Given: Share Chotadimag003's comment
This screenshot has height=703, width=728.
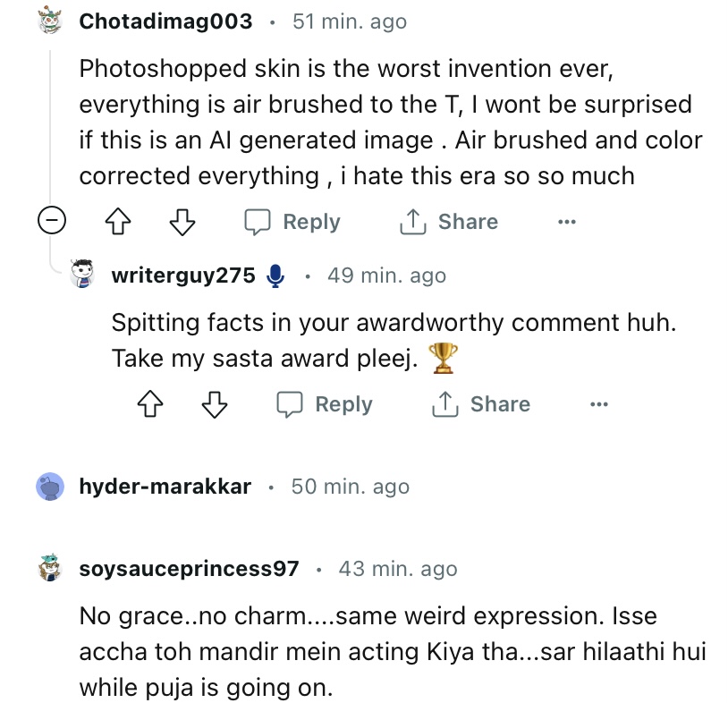Looking at the screenshot, I should tap(449, 222).
